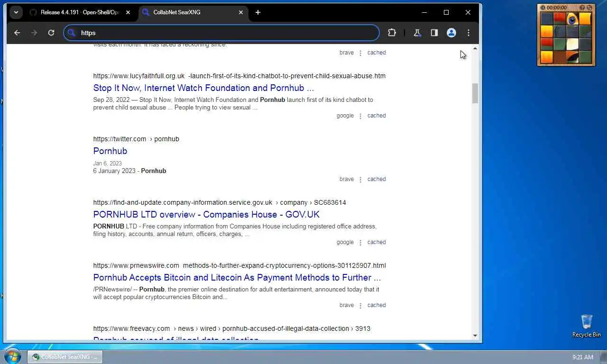Viewport: 607px width, 364px height.
Task: Open the Windows Start menu
Action: tap(12, 356)
